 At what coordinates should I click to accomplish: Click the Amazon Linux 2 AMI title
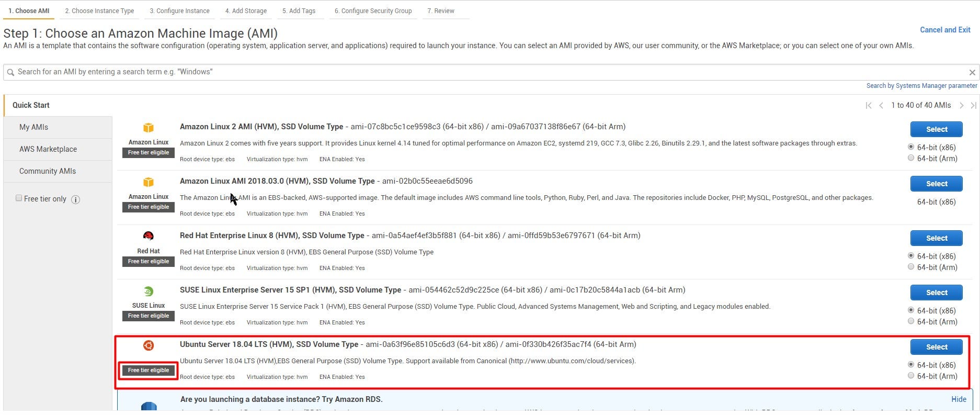[261, 127]
